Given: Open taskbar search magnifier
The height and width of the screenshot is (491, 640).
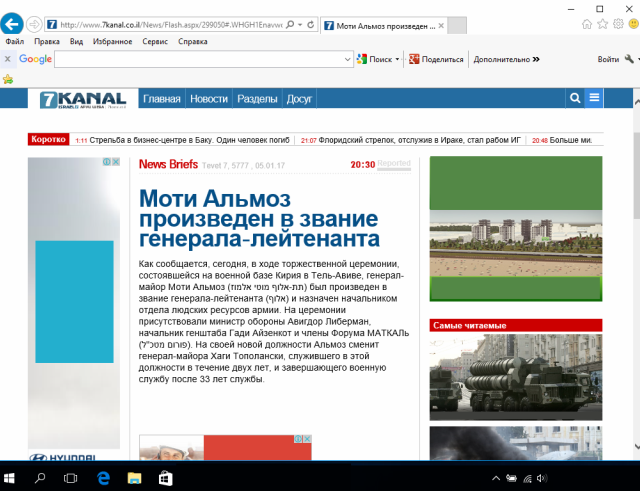Looking at the screenshot, I should tap(40, 478).
